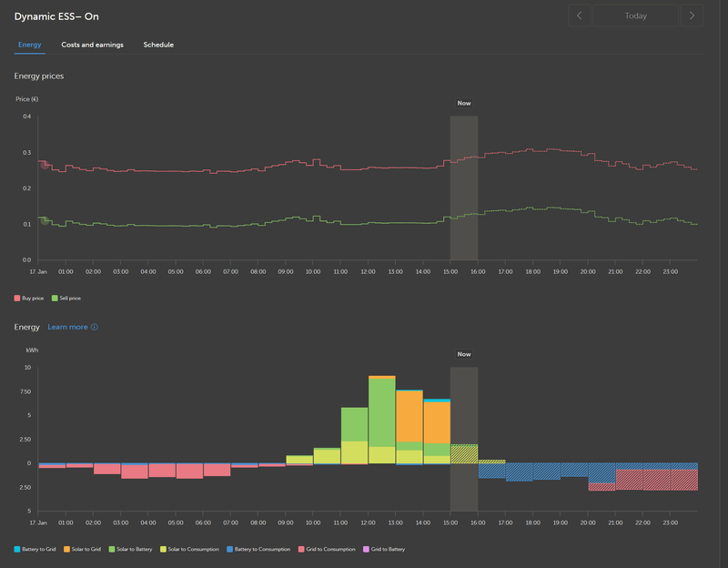Viewport: 728px width, 568px height.
Task: Toggle Grid to Consumption legend item
Action: [327, 549]
